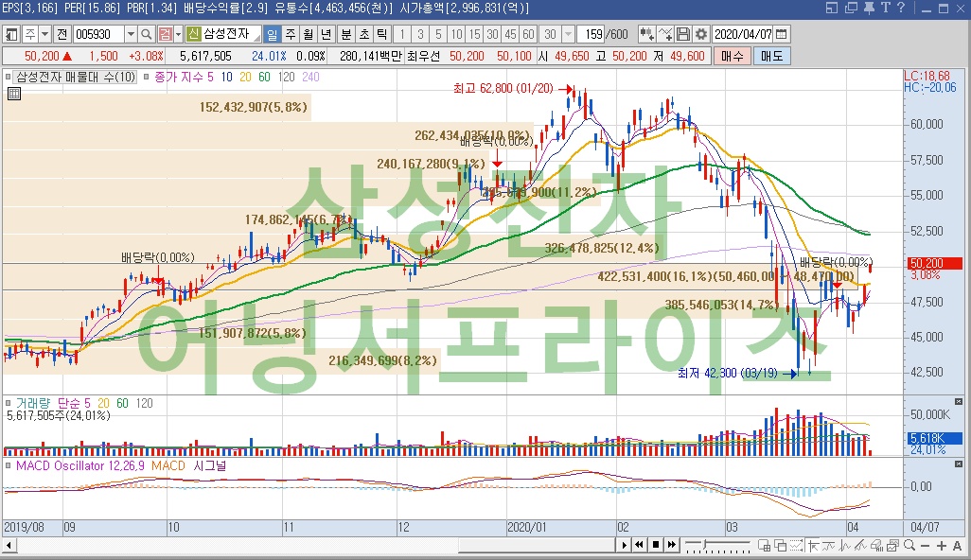Select the 초 second chart period

click(x=364, y=34)
